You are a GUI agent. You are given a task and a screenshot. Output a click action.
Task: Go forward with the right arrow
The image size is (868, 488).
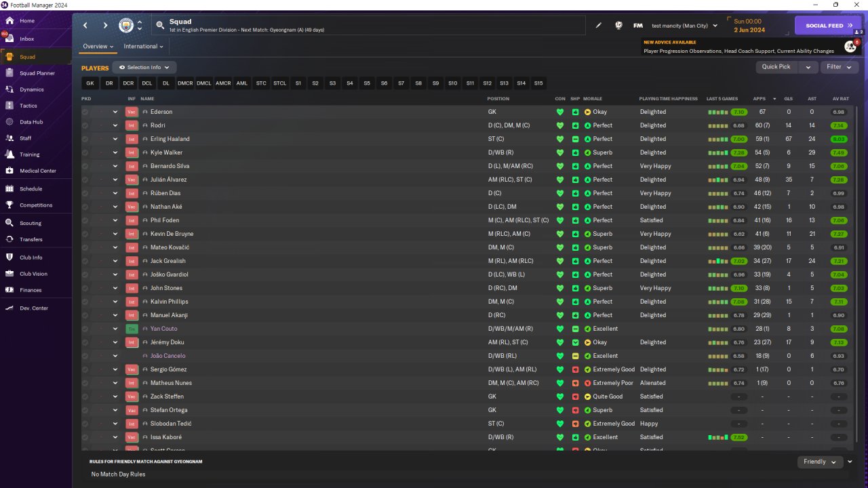click(105, 26)
